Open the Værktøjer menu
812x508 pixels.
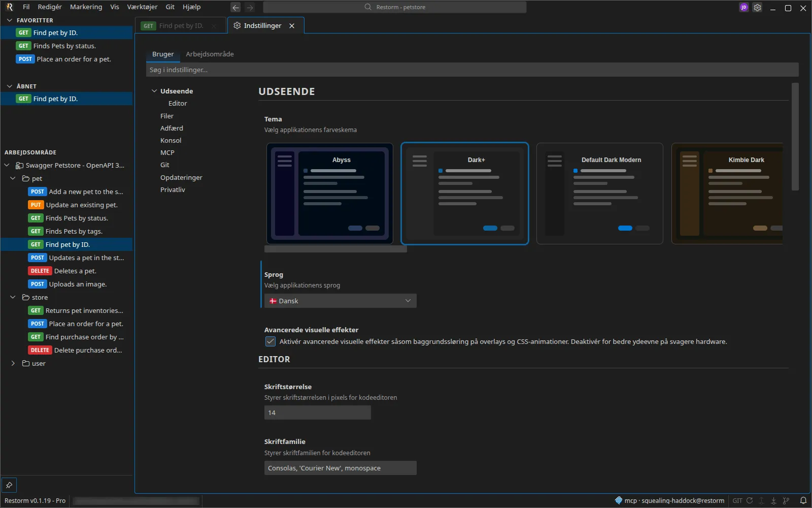pos(142,7)
